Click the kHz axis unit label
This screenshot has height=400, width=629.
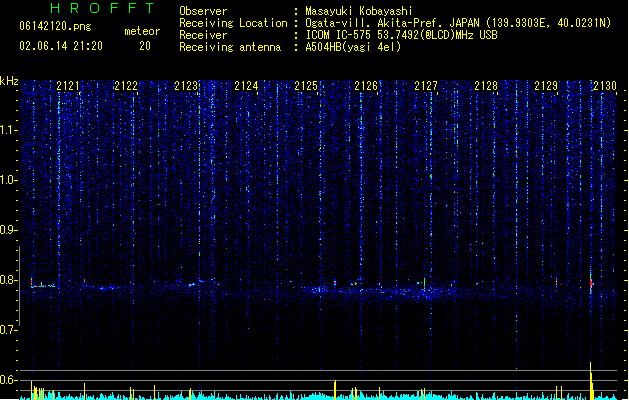point(9,81)
